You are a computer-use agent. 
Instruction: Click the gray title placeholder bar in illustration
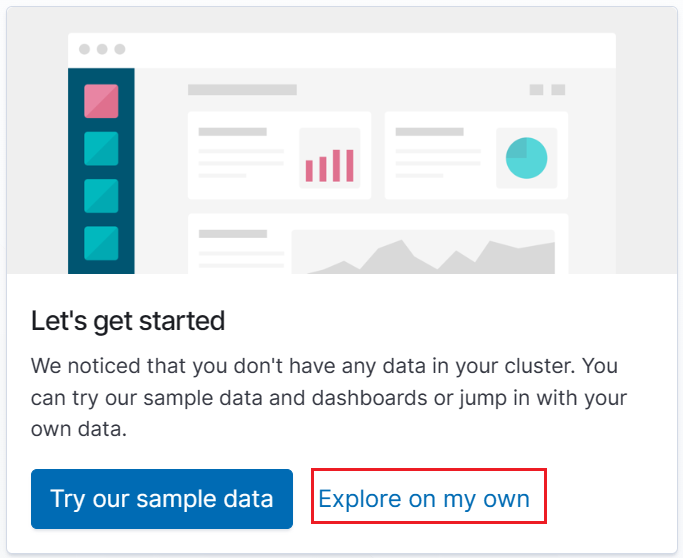pyautogui.click(x=242, y=90)
